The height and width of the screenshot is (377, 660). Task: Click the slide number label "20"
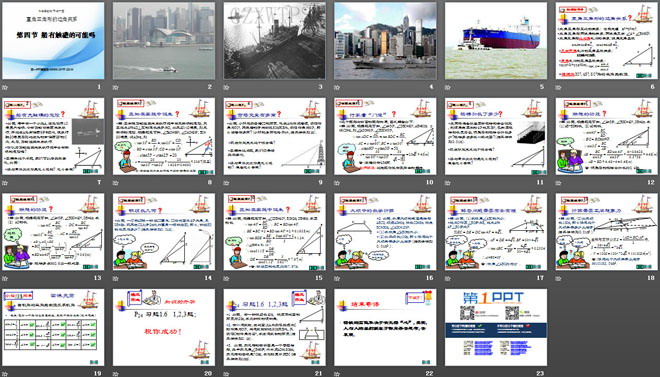coord(208,374)
